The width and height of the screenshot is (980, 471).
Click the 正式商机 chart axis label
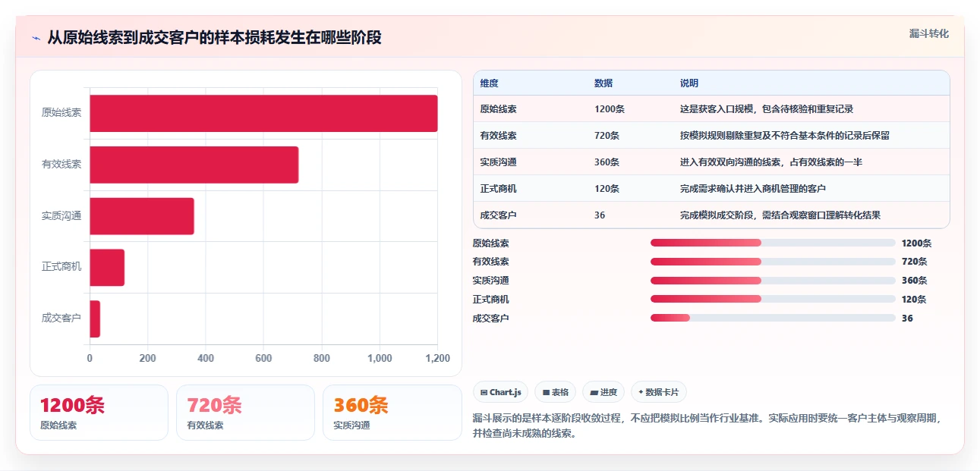[61, 267]
